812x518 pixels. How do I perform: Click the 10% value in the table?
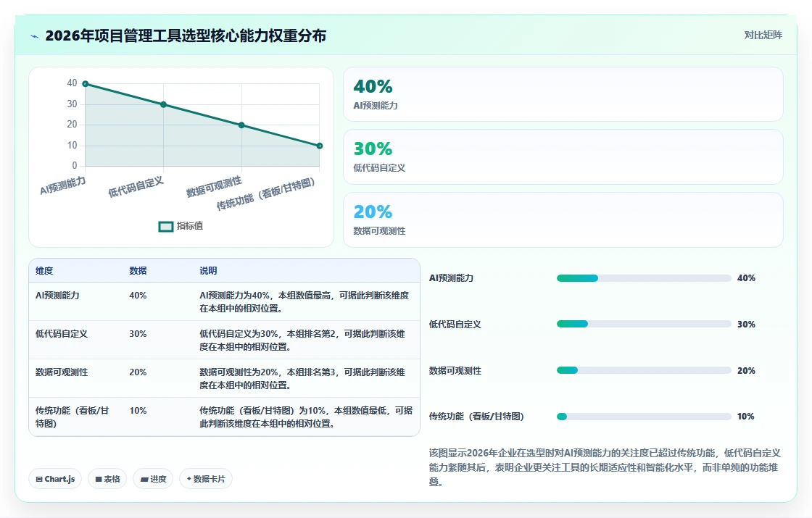click(138, 410)
